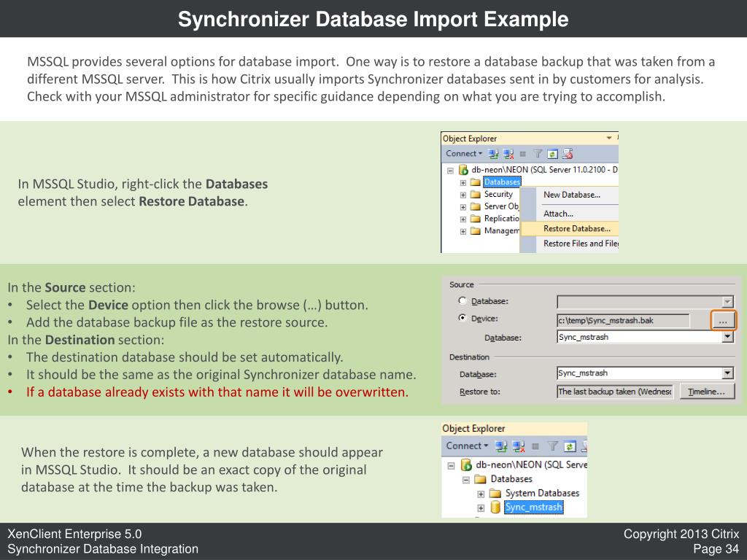The image size is (747, 560).
Task: Click Restore to field showing last backup taken
Action: click(614, 392)
